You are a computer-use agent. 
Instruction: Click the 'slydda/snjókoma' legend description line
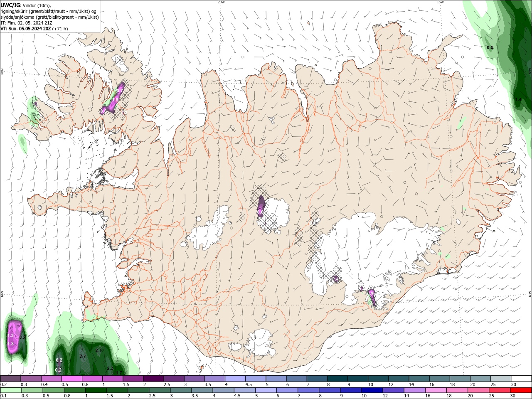(49, 17)
